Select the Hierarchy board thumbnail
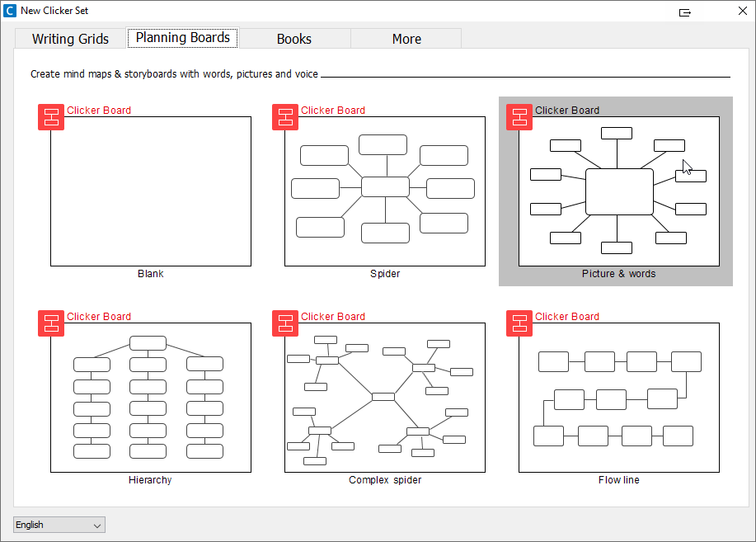The image size is (756, 542). pyautogui.click(x=151, y=398)
